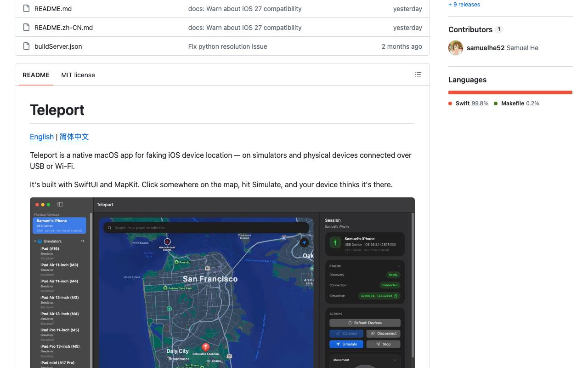This screenshot has width=588, height=368.
Task: Open samuelhe52's avatar picture
Action: [x=456, y=48]
